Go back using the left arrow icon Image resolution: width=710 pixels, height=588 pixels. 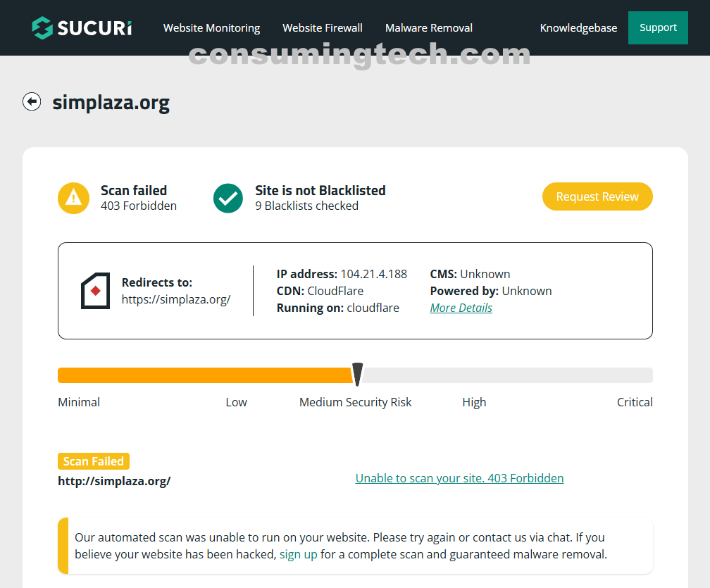coord(32,102)
